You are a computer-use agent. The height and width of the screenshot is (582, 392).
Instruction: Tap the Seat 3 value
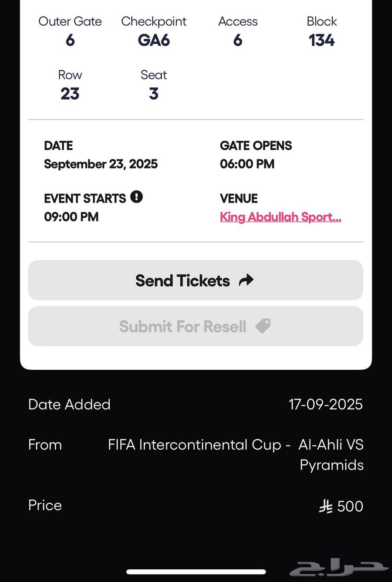pos(154,94)
